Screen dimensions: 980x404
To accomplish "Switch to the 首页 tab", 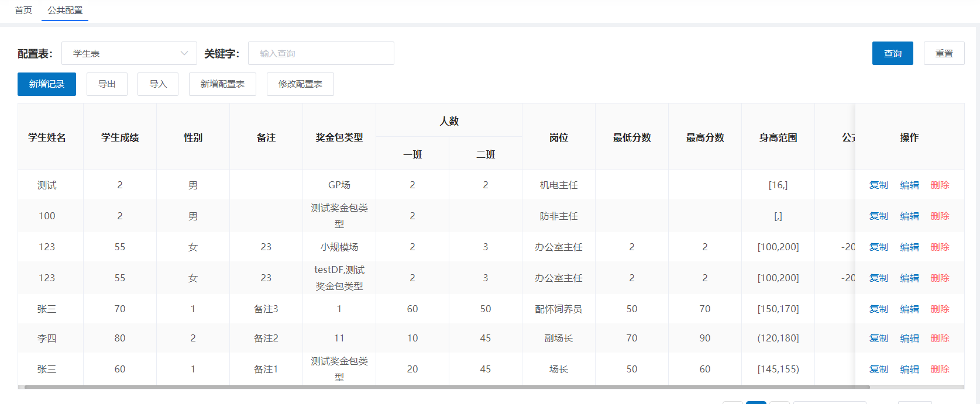I will 23,11.
